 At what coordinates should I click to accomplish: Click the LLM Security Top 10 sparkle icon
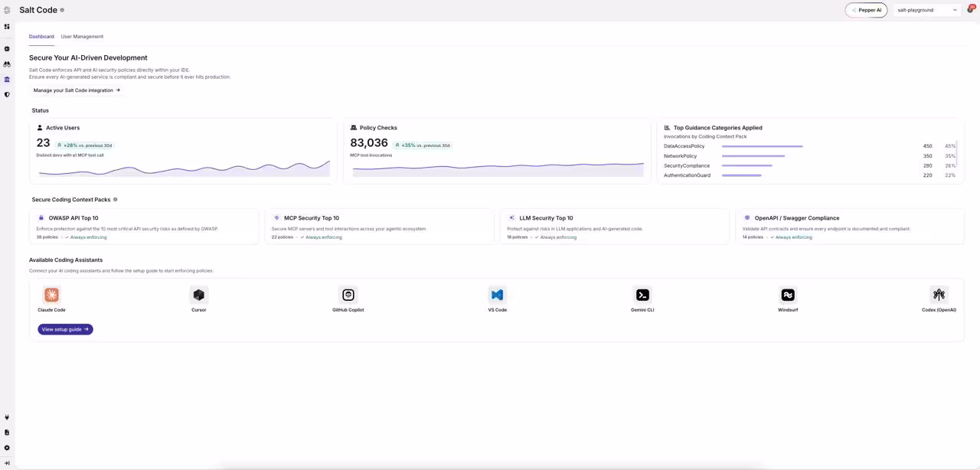[512, 218]
